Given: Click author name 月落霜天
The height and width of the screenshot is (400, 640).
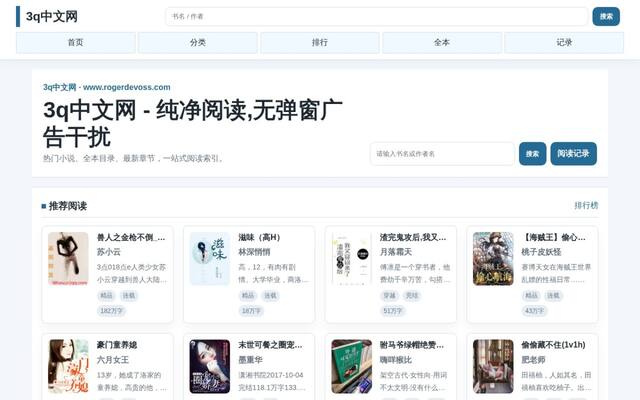Looking at the screenshot, I should point(396,252).
